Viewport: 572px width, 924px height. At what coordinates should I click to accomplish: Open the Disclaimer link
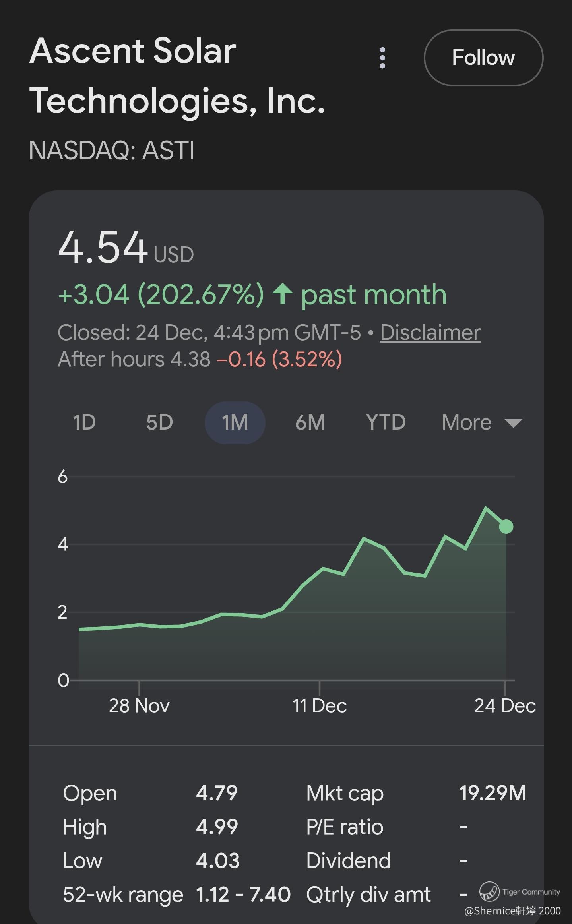coord(430,333)
